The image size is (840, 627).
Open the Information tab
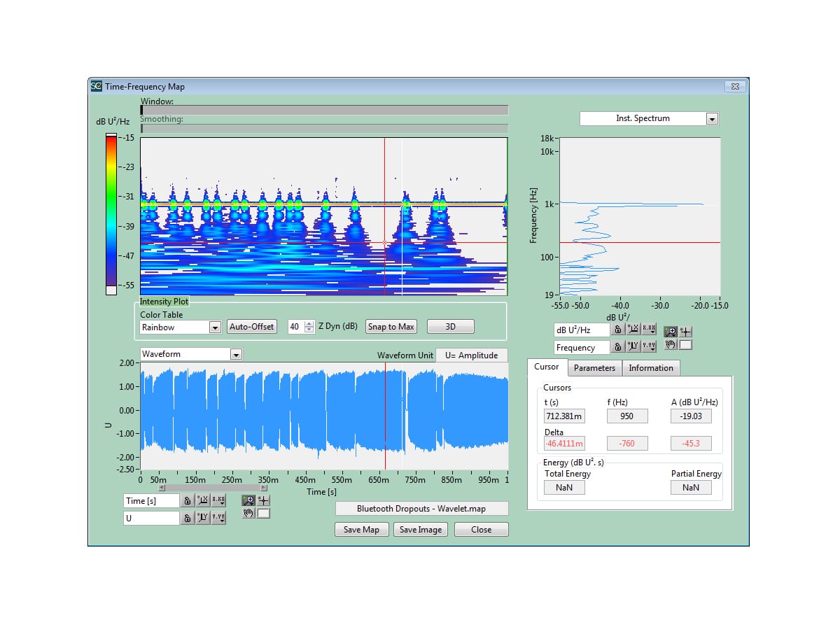click(650, 368)
